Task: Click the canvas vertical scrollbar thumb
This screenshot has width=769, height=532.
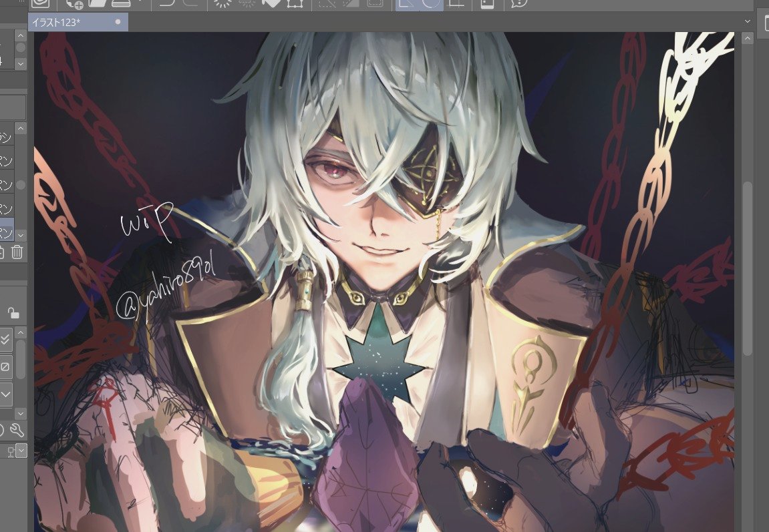Action: coord(748,268)
